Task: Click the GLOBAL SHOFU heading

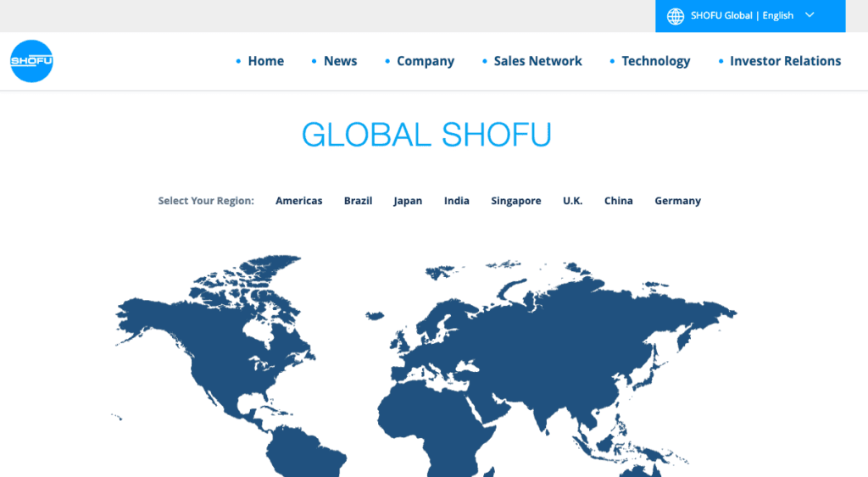Action: (426, 135)
